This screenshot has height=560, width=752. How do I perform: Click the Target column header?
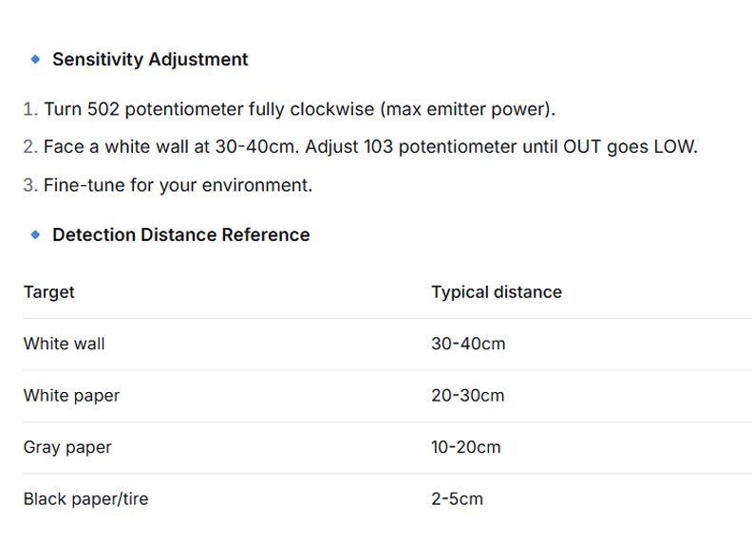(49, 292)
